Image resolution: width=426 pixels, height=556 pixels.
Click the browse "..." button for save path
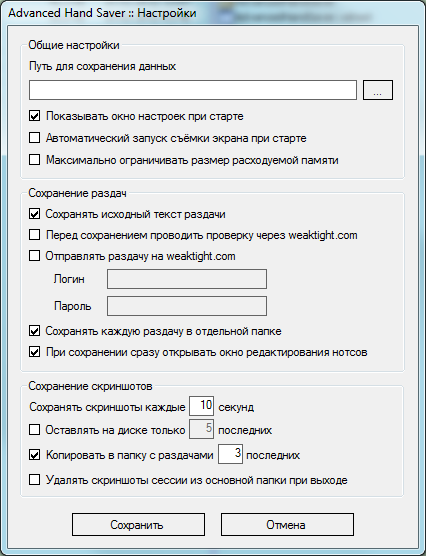pyautogui.click(x=378, y=90)
